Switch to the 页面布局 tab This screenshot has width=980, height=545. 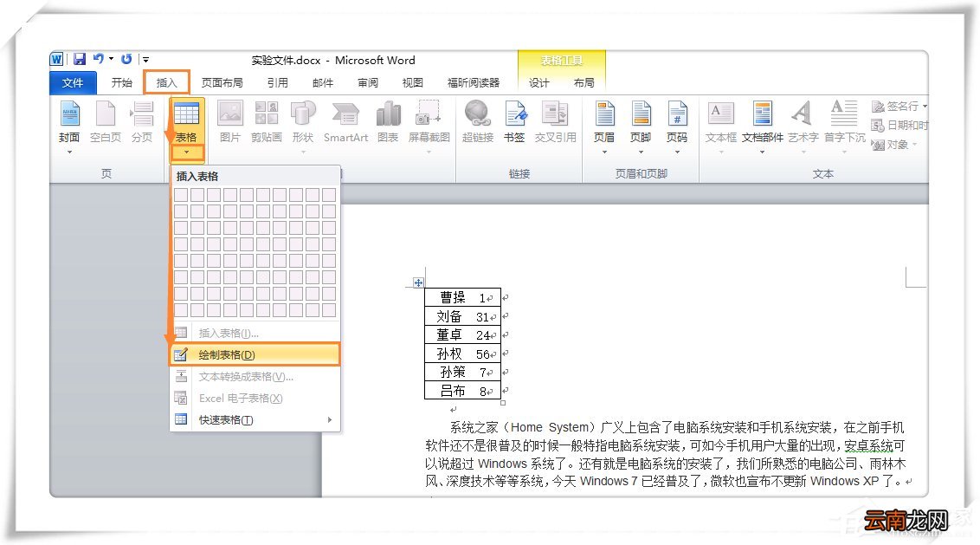222,82
